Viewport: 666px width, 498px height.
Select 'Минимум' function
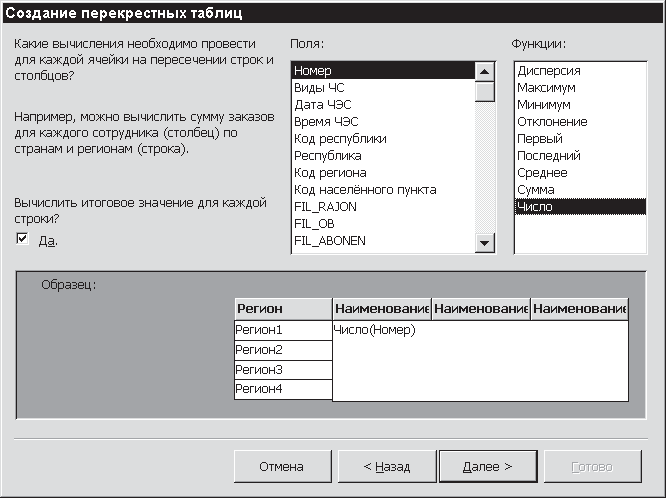[544, 105]
